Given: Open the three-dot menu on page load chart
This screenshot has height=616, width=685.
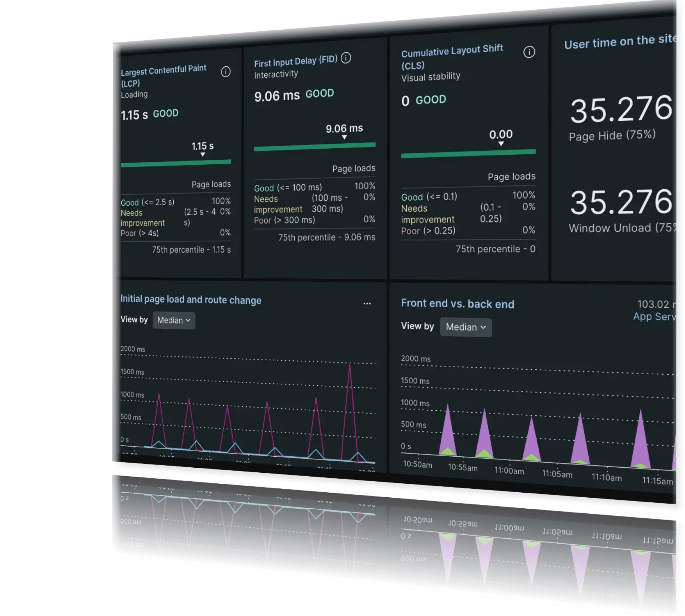Looking at the screenshot, I should [367, 304].
